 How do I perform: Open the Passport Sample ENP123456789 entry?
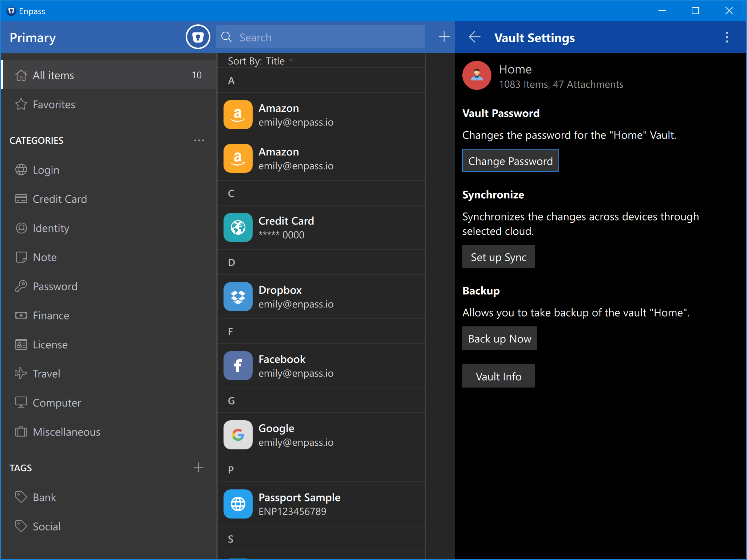(x=321, y=504)
